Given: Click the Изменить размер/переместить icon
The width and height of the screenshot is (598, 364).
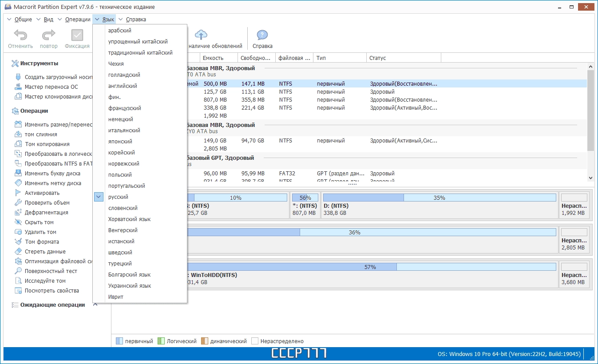Looking at the screenshot, I should tap(18, 125).
